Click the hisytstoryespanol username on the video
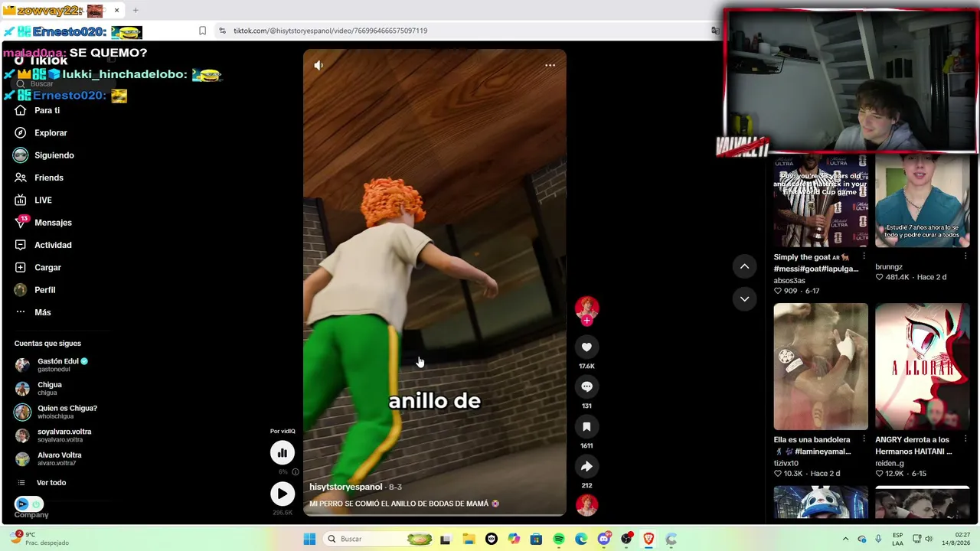Image resolution: width=980 pixels, height=551 pixels. coord(345,487)
